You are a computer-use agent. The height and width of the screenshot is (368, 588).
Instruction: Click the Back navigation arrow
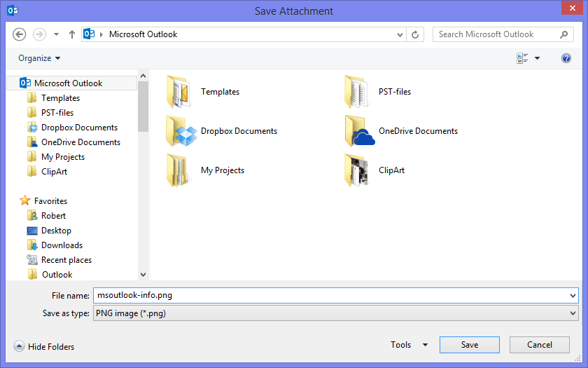(20, 34)
